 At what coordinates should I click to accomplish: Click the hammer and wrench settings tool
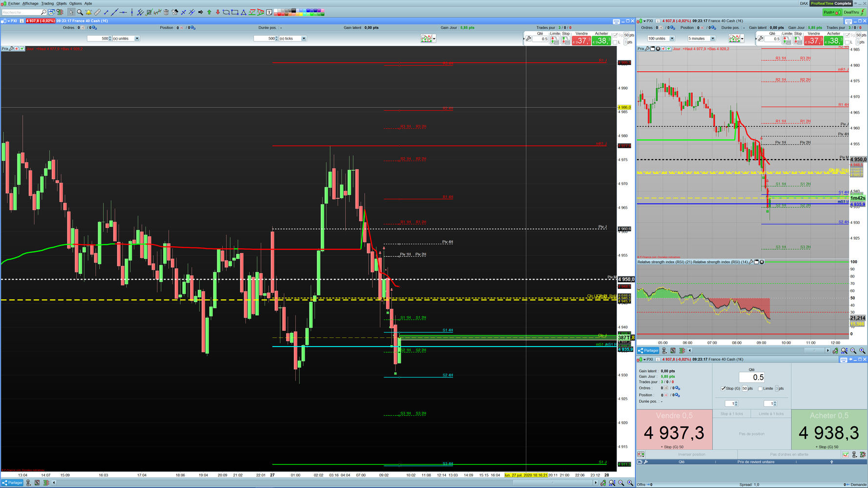(175, 12)
